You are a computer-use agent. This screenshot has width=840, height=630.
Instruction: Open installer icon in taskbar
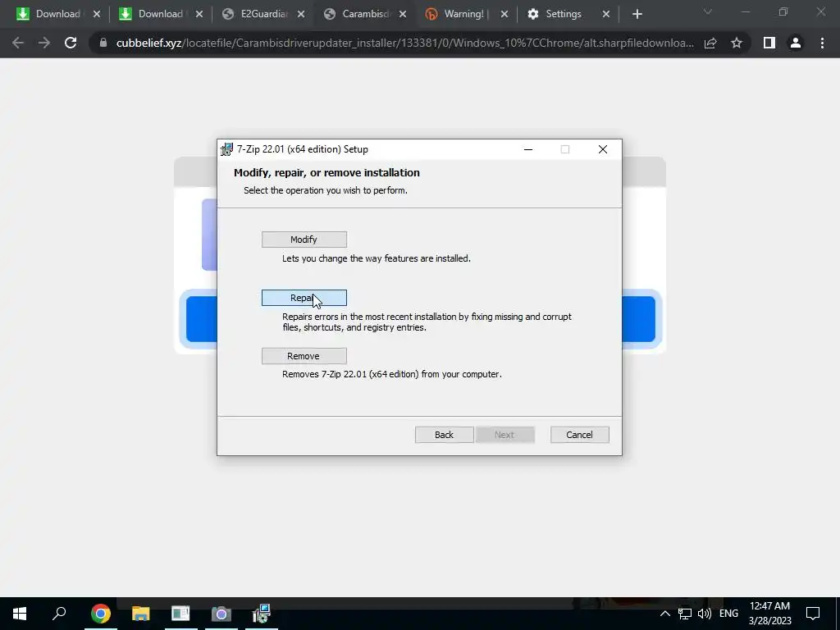(262, 614)
